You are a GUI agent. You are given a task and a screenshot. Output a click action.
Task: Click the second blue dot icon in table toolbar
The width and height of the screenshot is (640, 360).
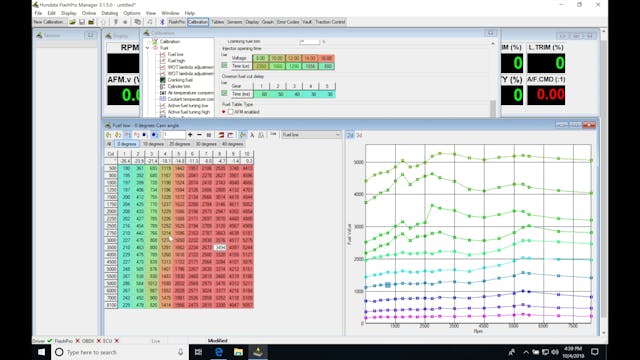click(155, 135)
